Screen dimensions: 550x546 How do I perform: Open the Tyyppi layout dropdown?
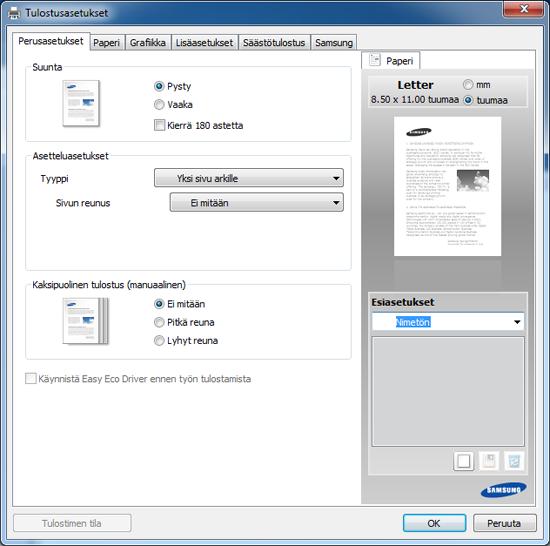249,178
